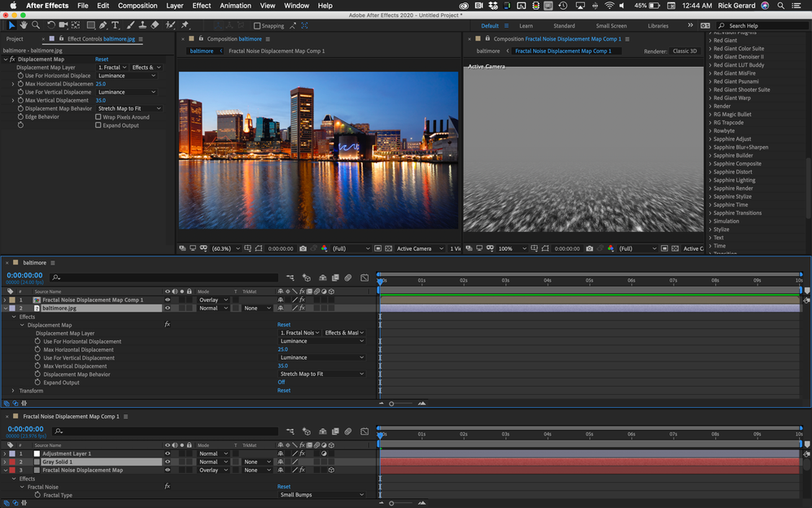
Task: Select the Zoom tool magnifier
Action: (x=36, y=25)
